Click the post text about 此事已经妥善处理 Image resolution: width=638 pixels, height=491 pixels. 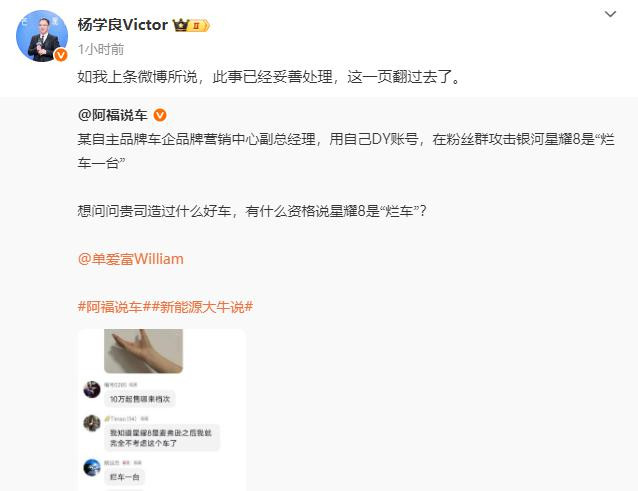pyautogui.click(x=269, y=76)
